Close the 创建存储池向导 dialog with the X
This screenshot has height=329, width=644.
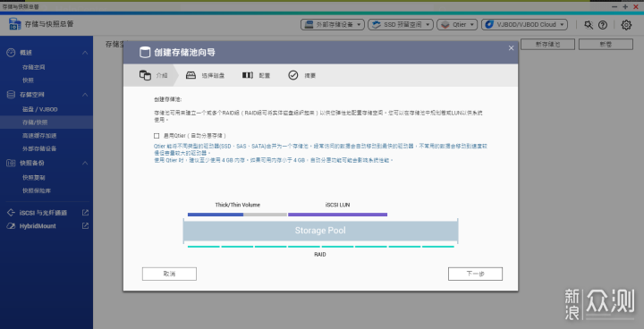coord(511,48)
